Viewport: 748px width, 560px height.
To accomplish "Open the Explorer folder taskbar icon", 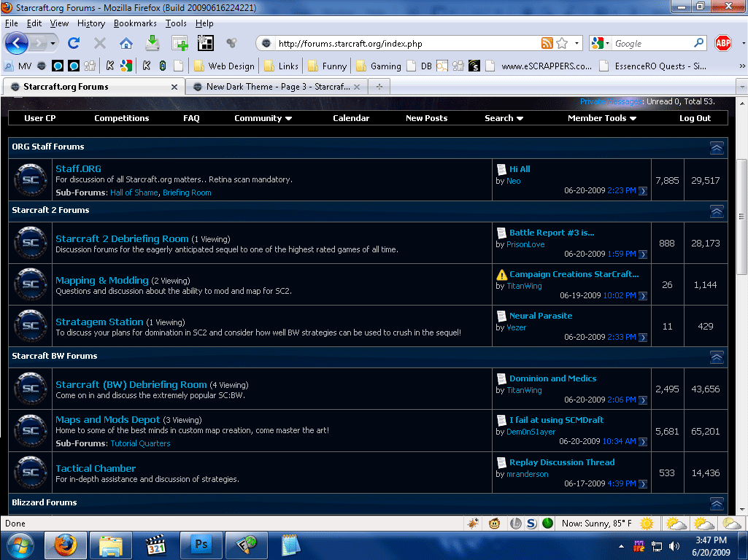I will (x=111, y=545).
